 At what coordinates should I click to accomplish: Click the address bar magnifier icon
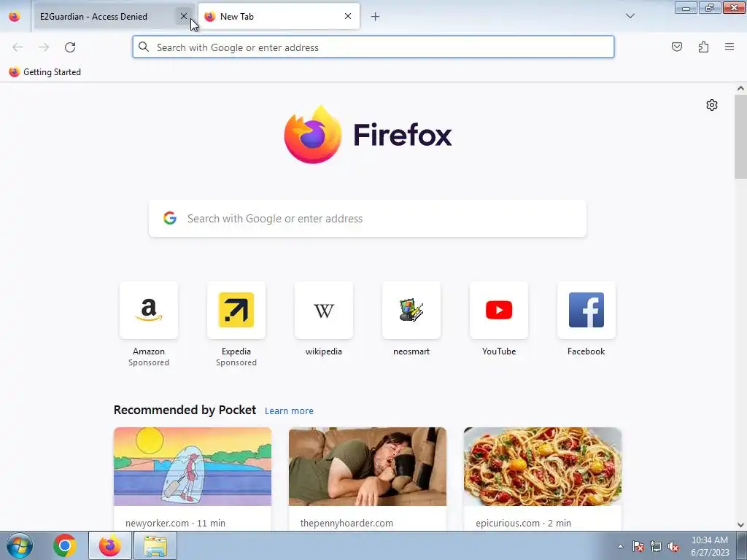[144, 47]
